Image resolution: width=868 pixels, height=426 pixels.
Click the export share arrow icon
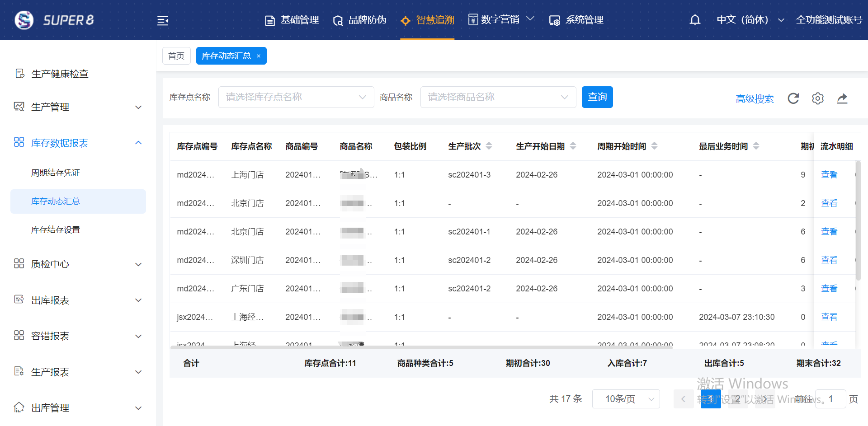click(842, 98)
